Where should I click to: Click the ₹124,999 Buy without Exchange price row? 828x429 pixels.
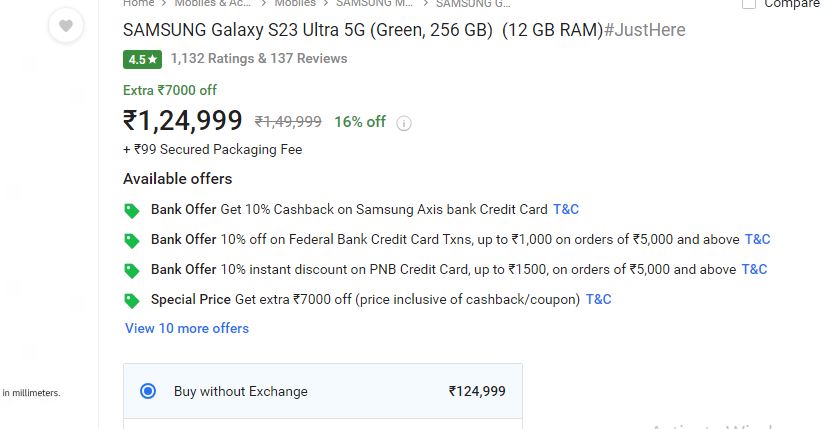323,391
